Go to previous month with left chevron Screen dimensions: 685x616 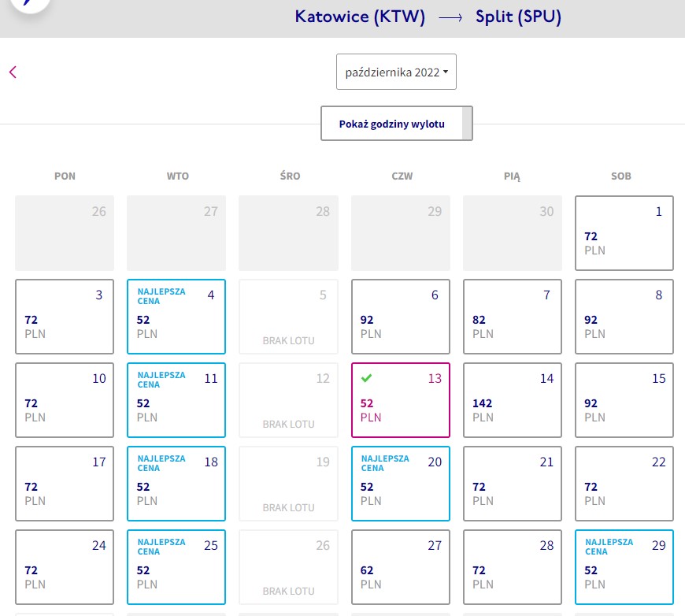[x=13, y=72]
